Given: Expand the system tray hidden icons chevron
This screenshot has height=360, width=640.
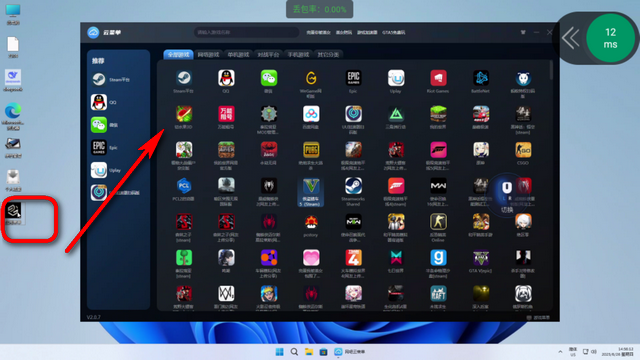Looking at the screenshot, I should pos(560,351).
